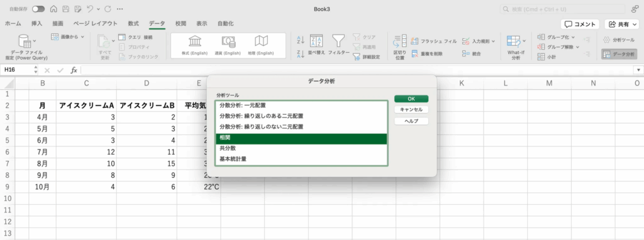Click the データ ファイル指定 (Power Query) icon
This screenshot has width=644, height=240.
coord(25,42)
